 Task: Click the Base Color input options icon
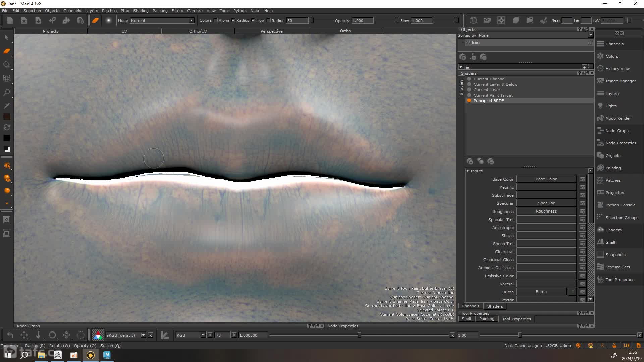tap(582, 179)
